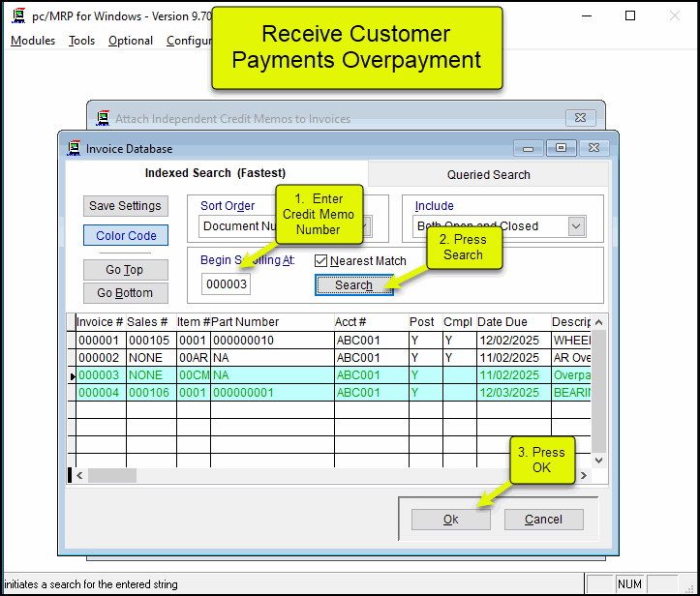The image size is (700, 596).
Task: Click the Begin Scrolling At input field
Action: click(226, 284)
